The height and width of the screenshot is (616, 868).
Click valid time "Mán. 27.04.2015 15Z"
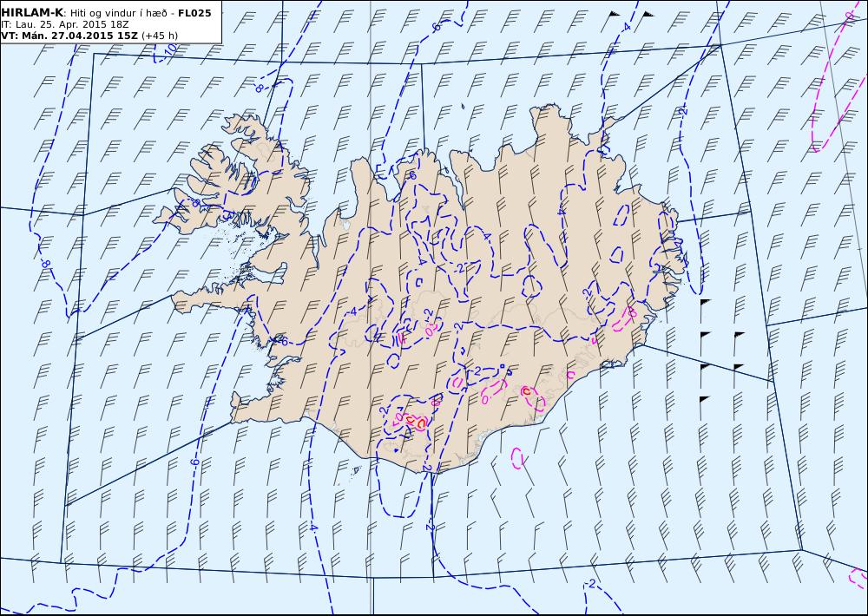click(79, 36)
